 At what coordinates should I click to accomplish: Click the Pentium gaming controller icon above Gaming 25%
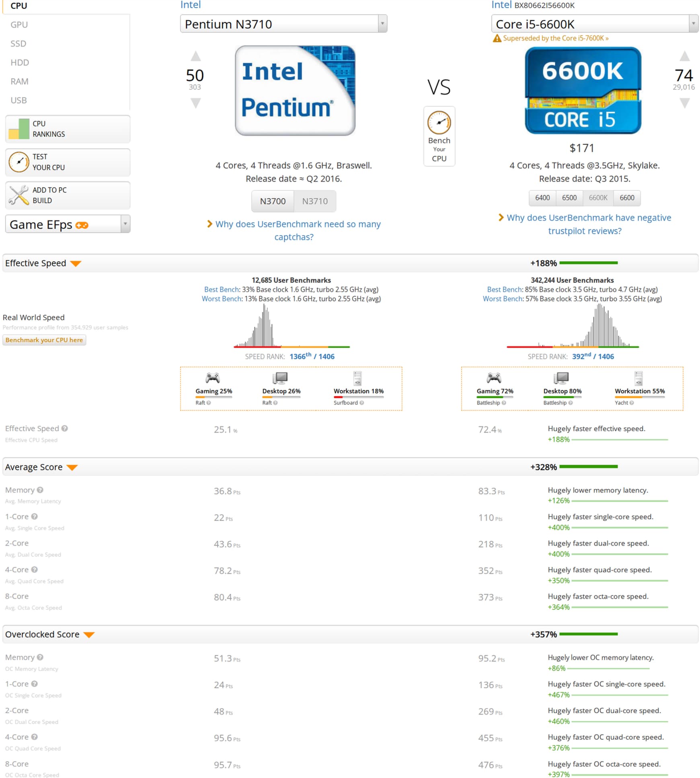tap(213, 378)
